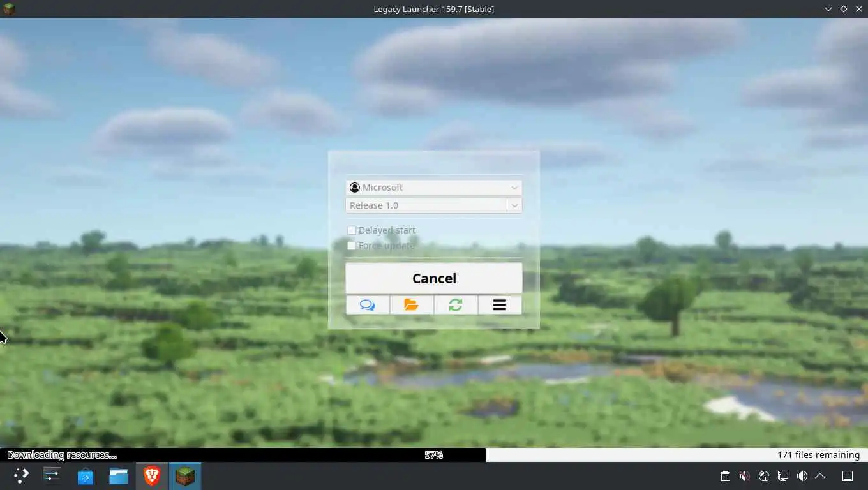The height and width of the screenshot is (490, 868).
Task: Launch Discover software store from taskbar
Action: [x=86, y=476]
